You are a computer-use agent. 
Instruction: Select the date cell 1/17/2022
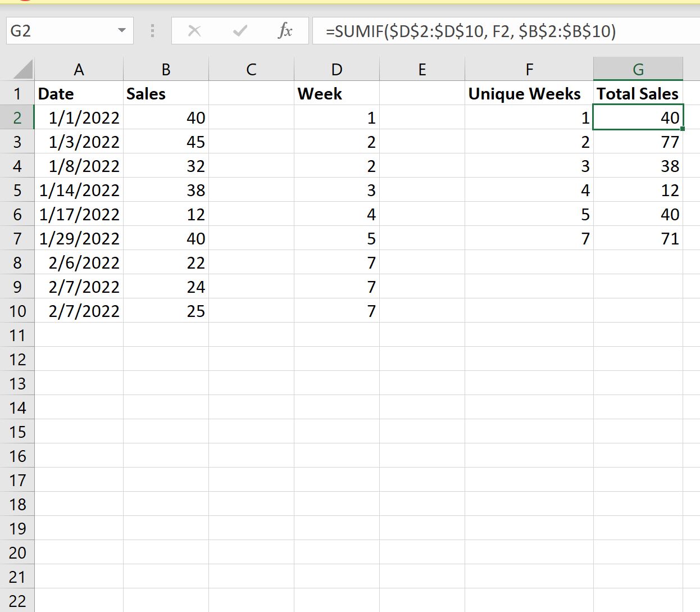(79, 214)
